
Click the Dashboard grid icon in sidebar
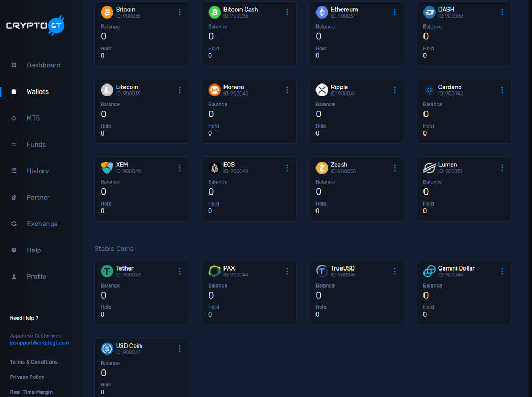click(x=14, y=65)
